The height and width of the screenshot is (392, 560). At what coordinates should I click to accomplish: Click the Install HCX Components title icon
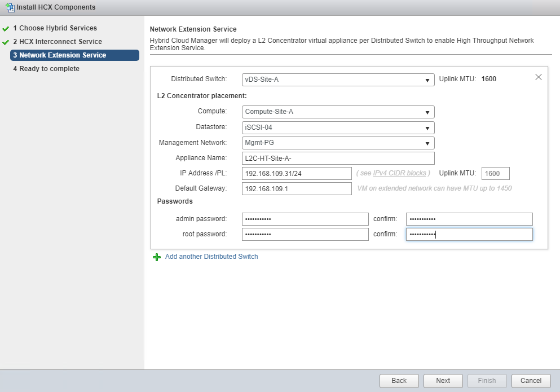click(10, 7)
